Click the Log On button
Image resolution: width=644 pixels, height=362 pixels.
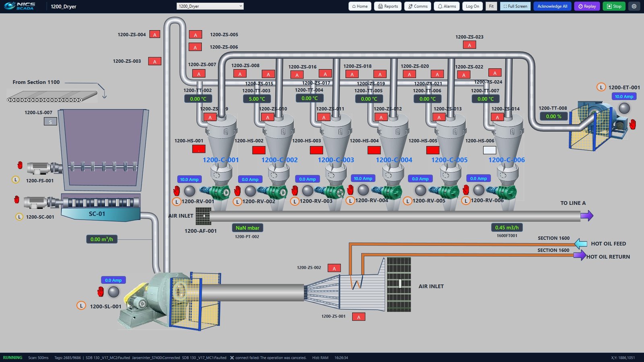[x=473, y=6]
